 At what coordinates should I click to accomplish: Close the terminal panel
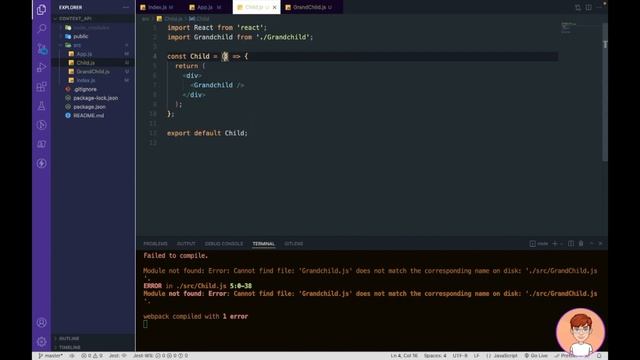600,244
